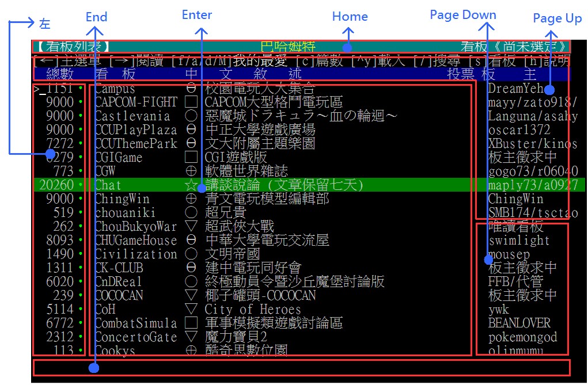588x385 pixels.
Task: Click the empty bottom status line box
Action: [x=301, y=367]
